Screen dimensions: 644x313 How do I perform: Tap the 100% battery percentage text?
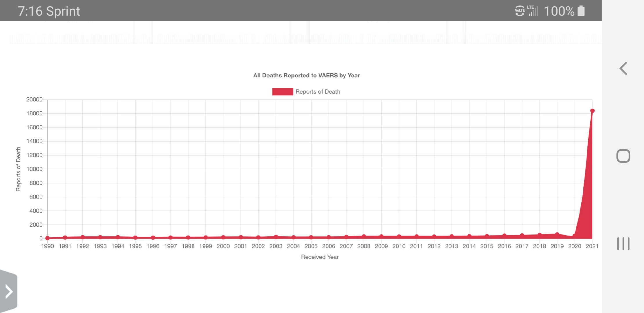[559, 11]
